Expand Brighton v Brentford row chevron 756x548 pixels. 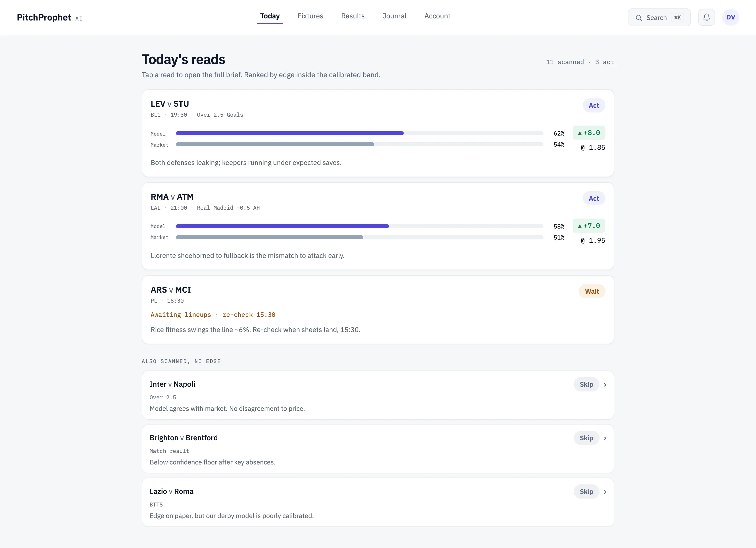tap(605, 439)
